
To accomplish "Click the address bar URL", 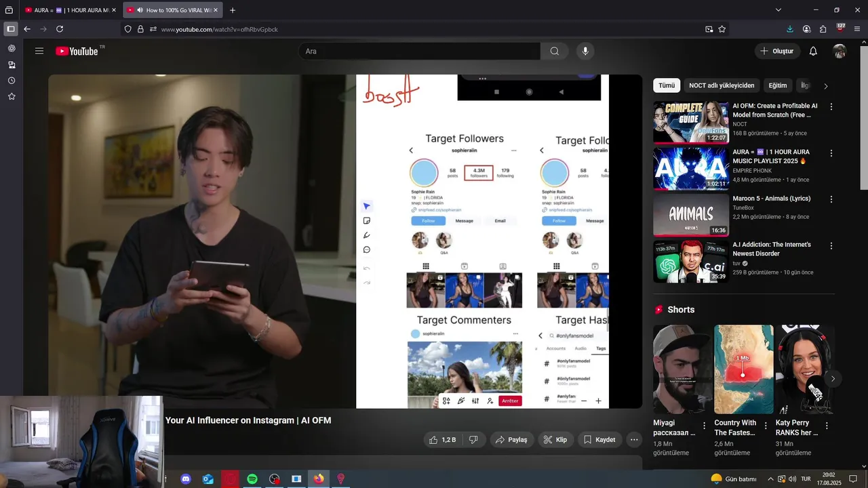I will pos(220,29).
